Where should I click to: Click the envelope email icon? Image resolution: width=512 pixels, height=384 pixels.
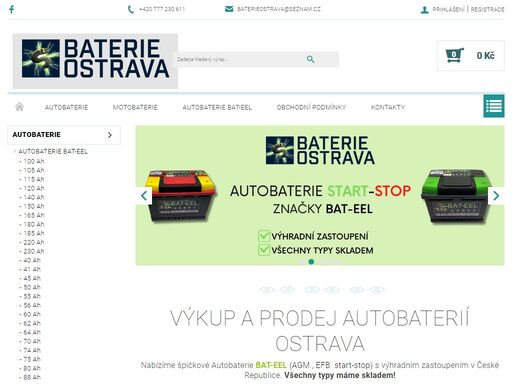(229, 9)
